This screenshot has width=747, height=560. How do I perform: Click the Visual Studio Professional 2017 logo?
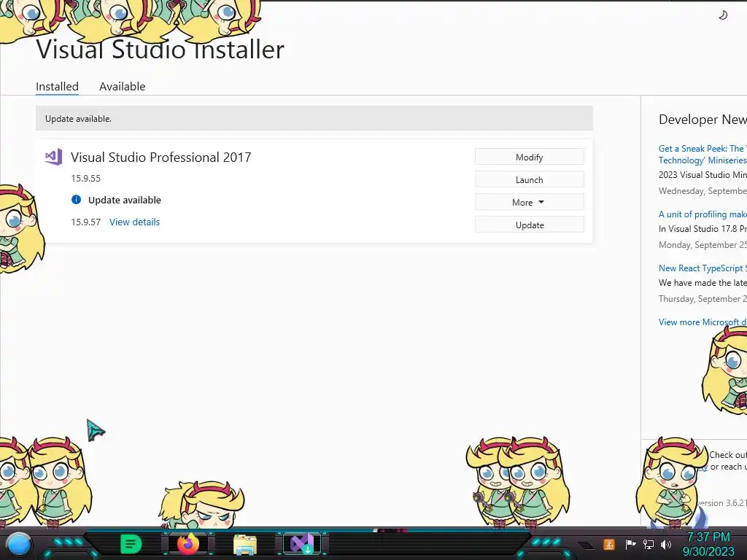pos(53,157)
